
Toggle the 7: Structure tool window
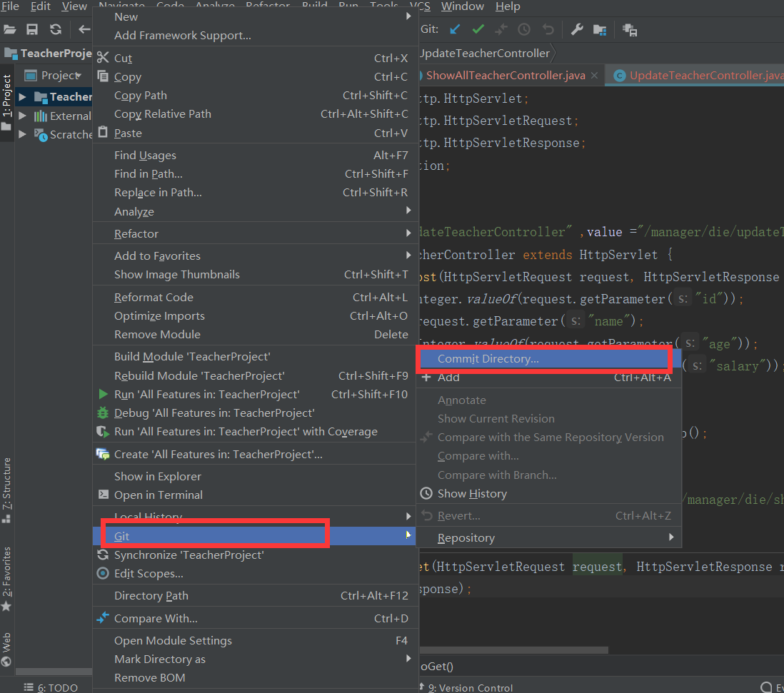click(x=6, y=490)
